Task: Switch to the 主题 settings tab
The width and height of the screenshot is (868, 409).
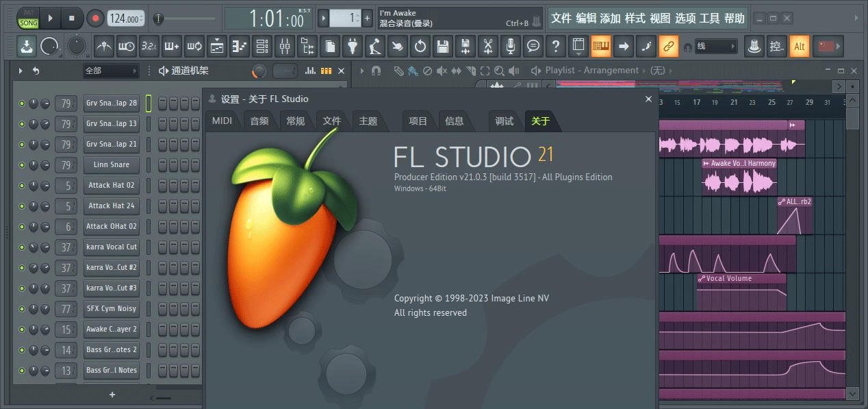Action: coord(368,121)
